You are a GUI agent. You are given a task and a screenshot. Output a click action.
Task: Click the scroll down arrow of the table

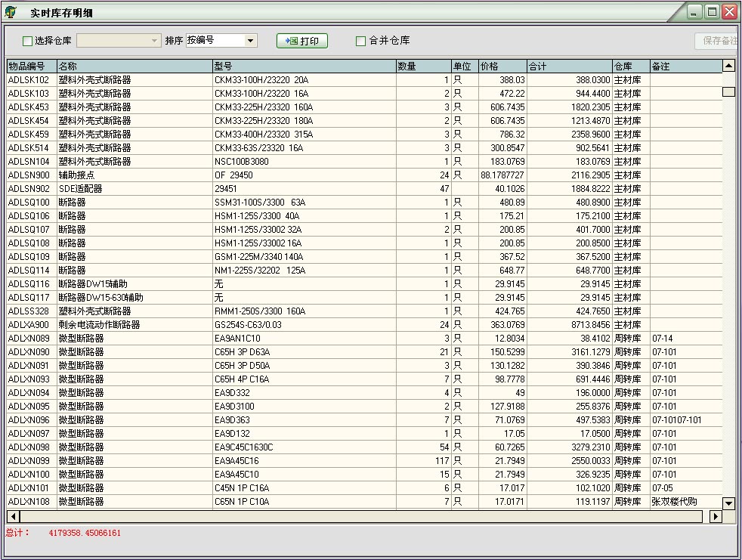pyautogui.click(x=728, y=503)
